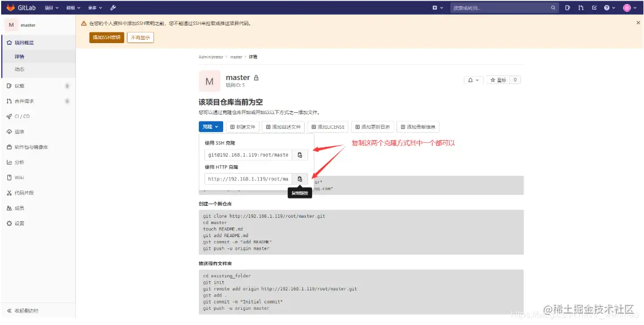Select the HTTP clone URL field
The height and width of the screenshot is (325, 644).
249,179
